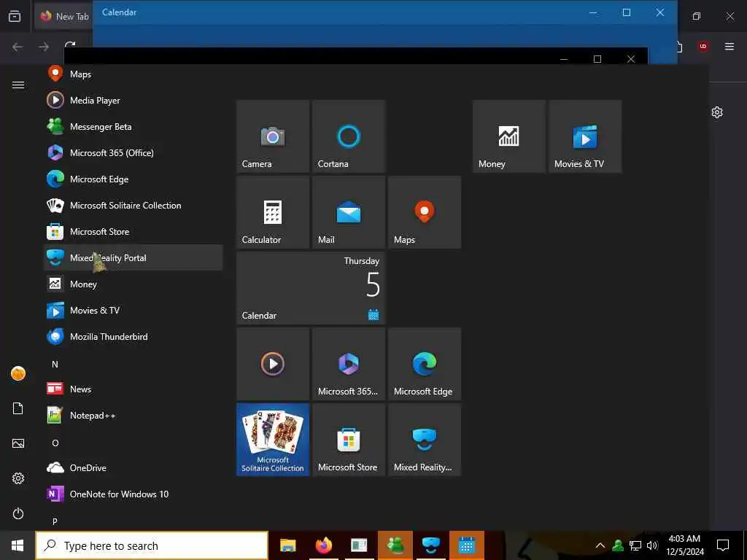This screenshot has height=560, width=747.
Task: Click the Media Player tile with play icon
Action: 273,364
